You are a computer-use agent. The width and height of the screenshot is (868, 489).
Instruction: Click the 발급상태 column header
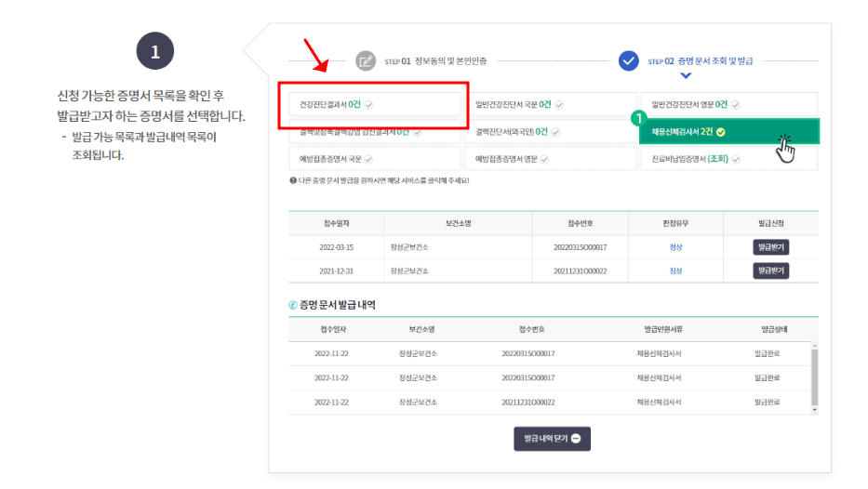pos(774,329)
